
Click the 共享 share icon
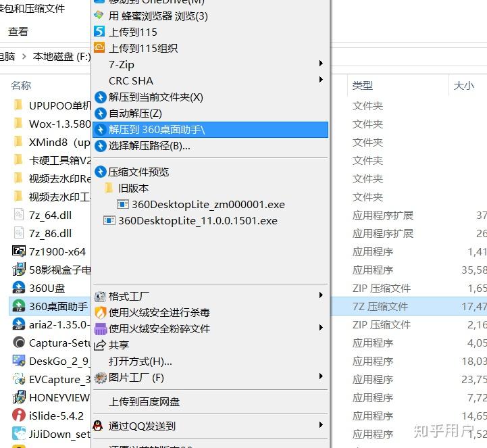[100, 345]
